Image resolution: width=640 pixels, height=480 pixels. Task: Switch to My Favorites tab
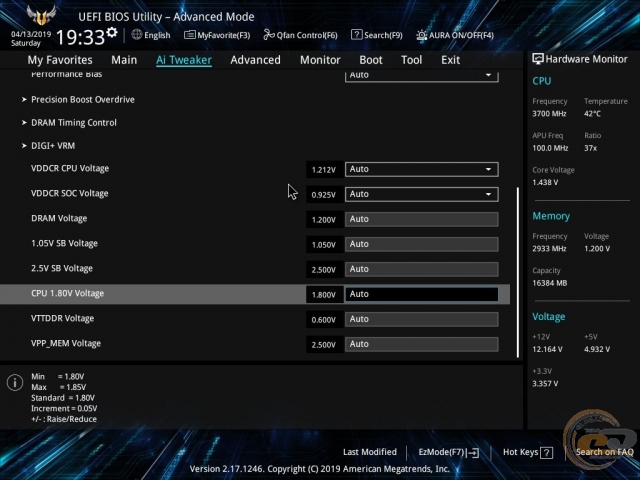click(x=60, y=60)
